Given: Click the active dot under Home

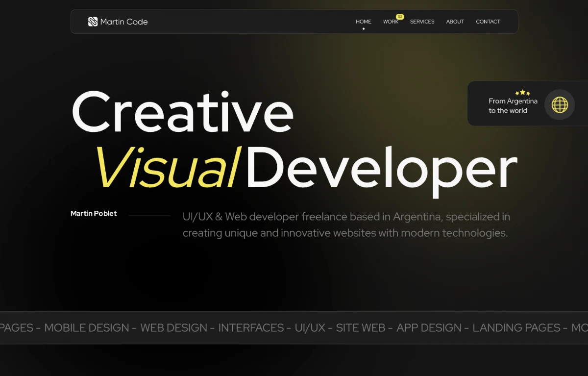Looking at the screenshot, I should click(364, 29).
